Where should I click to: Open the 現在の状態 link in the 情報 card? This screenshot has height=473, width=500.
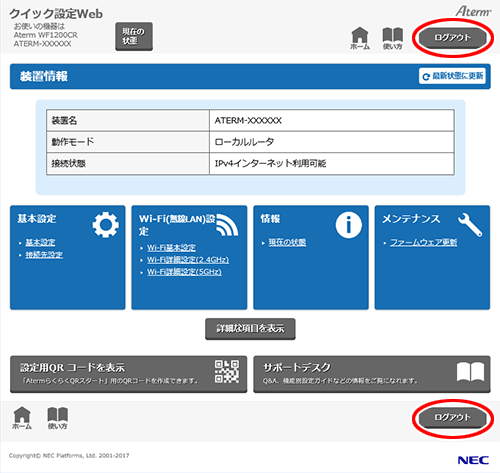[287, 242]
